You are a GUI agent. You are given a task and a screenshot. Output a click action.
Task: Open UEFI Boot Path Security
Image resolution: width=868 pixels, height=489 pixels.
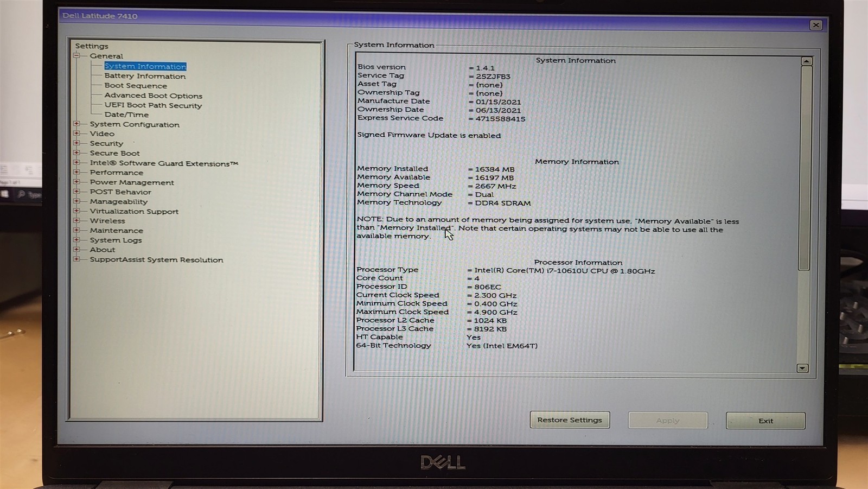153,105
